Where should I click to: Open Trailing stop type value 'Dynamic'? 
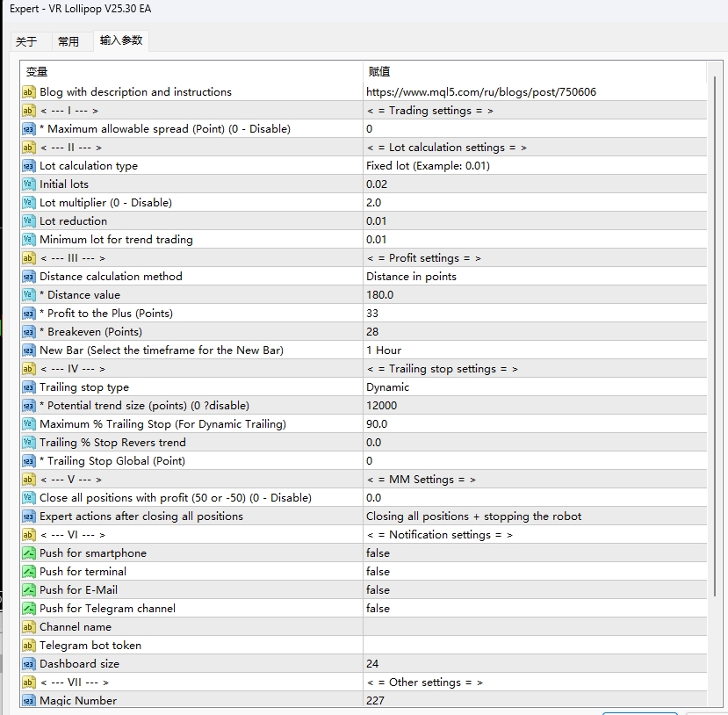coord(535,387)
